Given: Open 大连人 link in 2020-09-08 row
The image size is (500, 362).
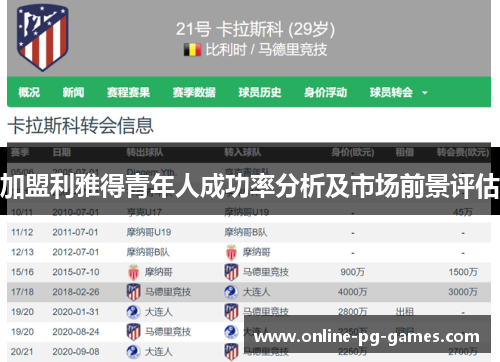Looking at the screenshot, I should click(x=158, y=352).
